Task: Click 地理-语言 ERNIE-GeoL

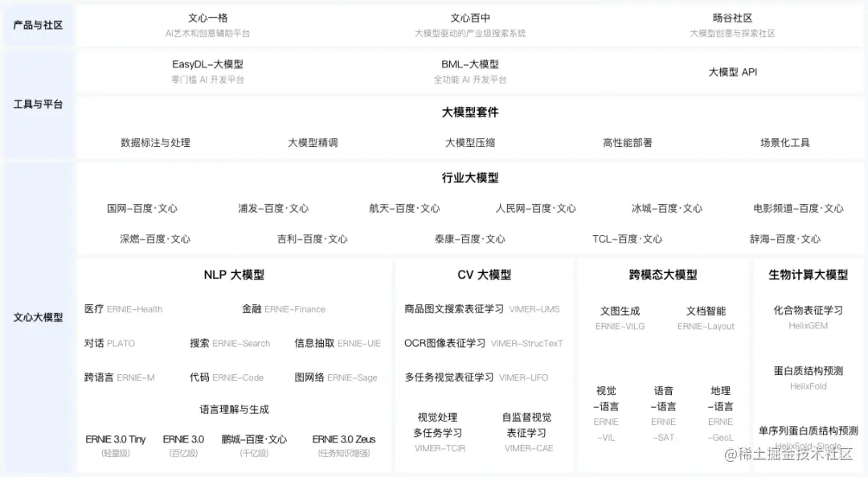Action: 720,414
